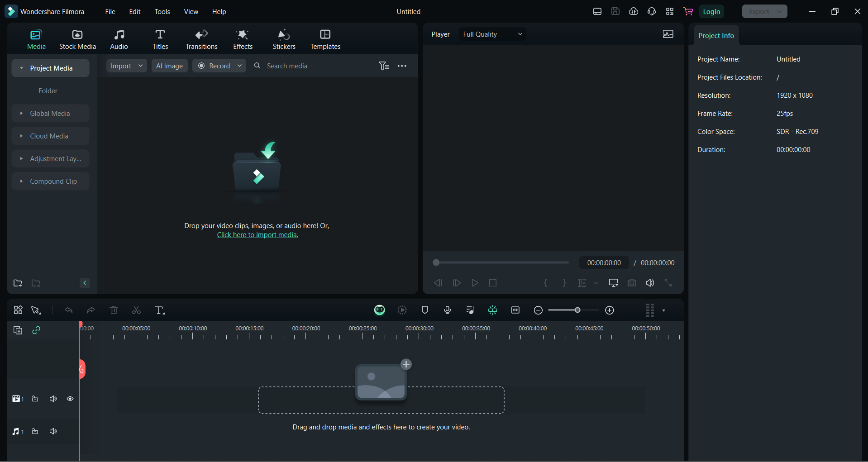868x462 pixels.
Task: Add a marker with the shield icon
Action: [x=424, y=310]
